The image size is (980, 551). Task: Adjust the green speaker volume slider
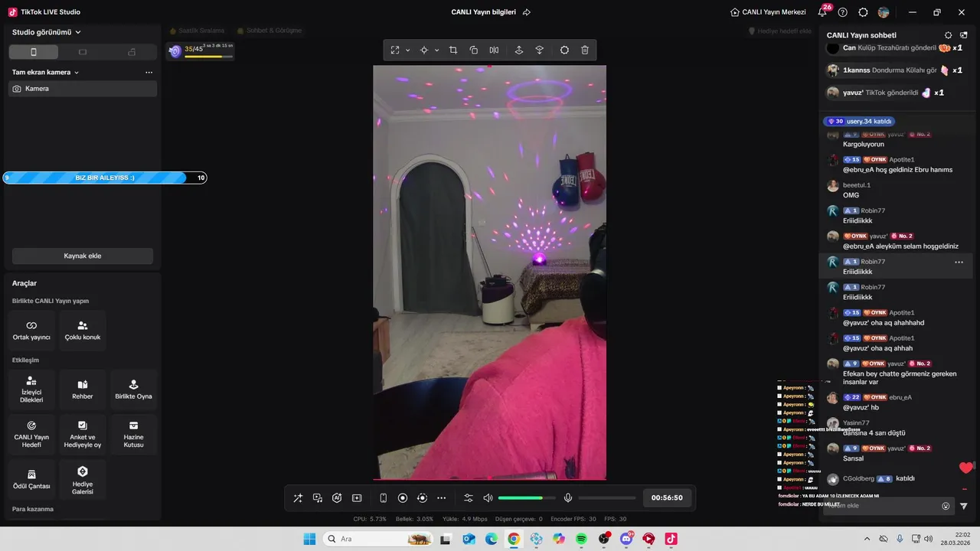[527, 498]
